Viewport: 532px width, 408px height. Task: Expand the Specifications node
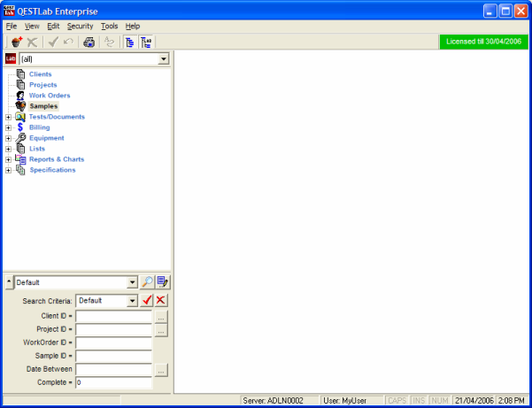click(9, 170)
